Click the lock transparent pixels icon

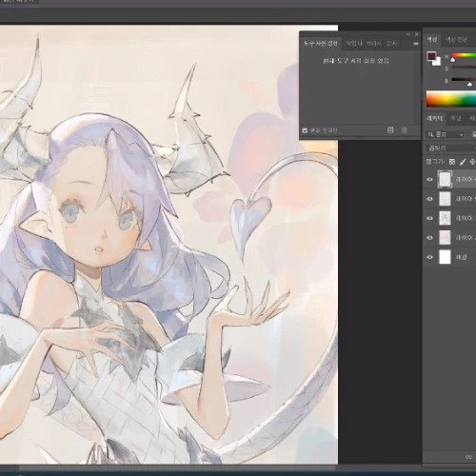(x=452, y=162)
